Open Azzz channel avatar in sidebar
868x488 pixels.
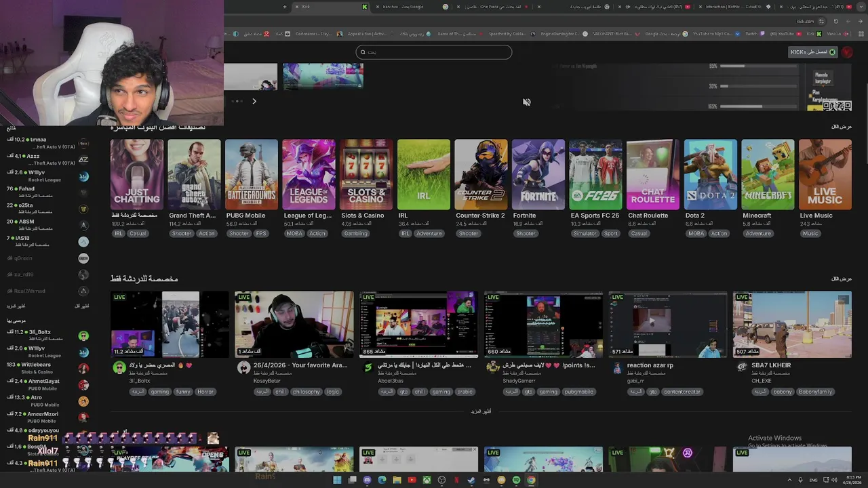tap(83, 159)
